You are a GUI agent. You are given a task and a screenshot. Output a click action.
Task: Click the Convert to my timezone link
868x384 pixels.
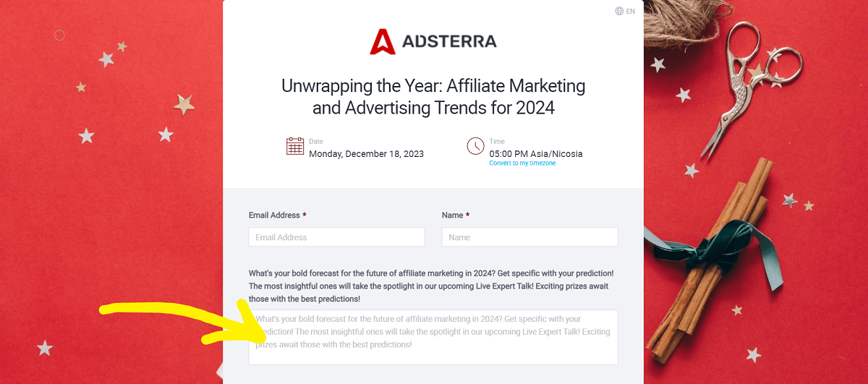click(x=522, y=163)
